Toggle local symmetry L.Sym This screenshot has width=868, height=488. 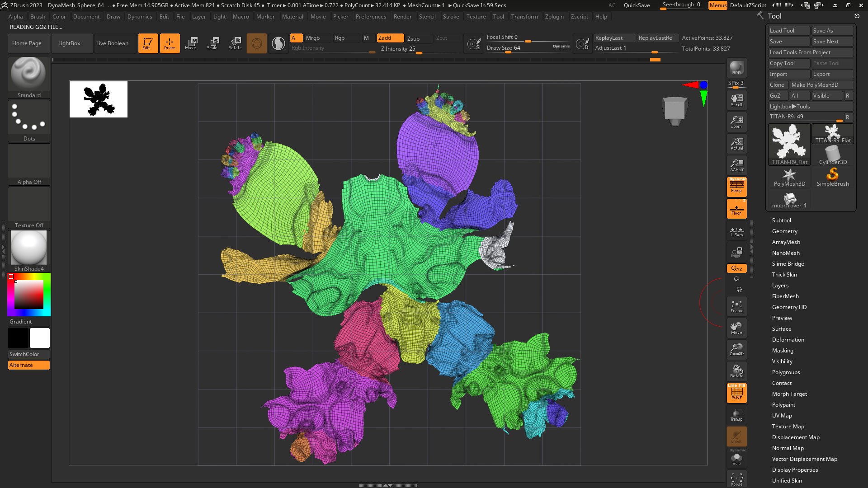coord(736,232)
